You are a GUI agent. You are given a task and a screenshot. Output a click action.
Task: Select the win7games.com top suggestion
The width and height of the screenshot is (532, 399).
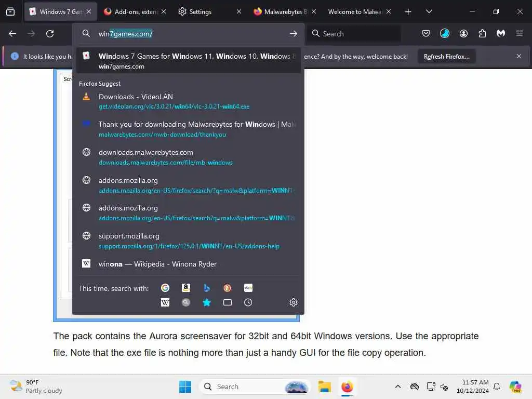click(188, 61)
